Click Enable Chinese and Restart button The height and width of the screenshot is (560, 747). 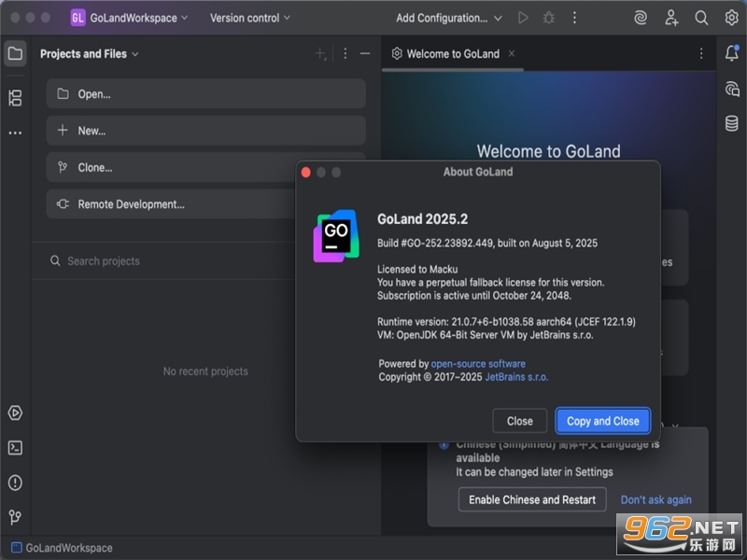click(532, 499)
